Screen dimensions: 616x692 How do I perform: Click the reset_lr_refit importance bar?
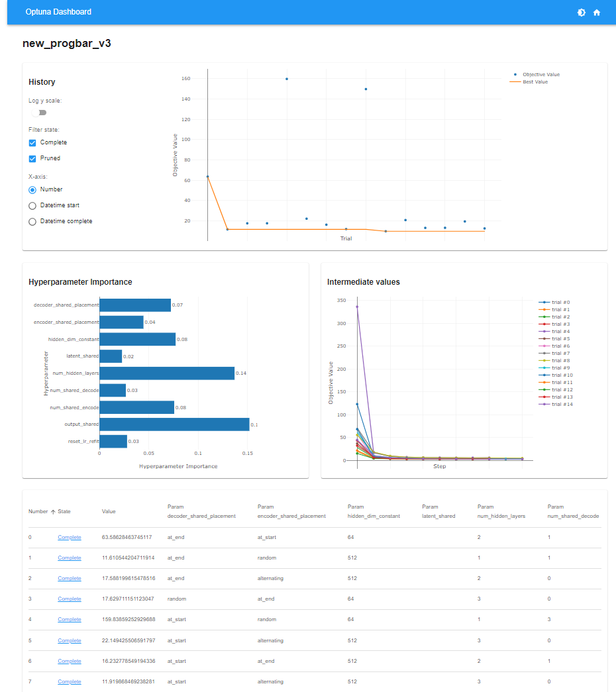pyautogui.click(x=113, y=441)
